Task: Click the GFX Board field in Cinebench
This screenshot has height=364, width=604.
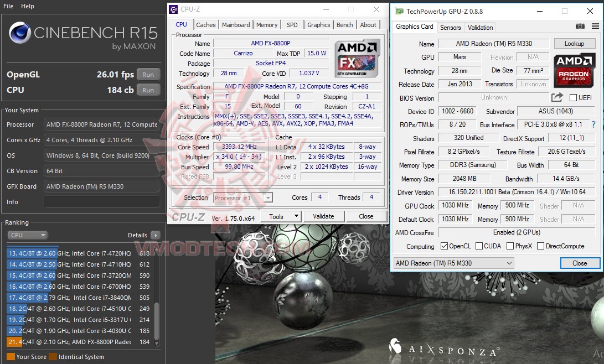Action: click(x=102, y=186)
